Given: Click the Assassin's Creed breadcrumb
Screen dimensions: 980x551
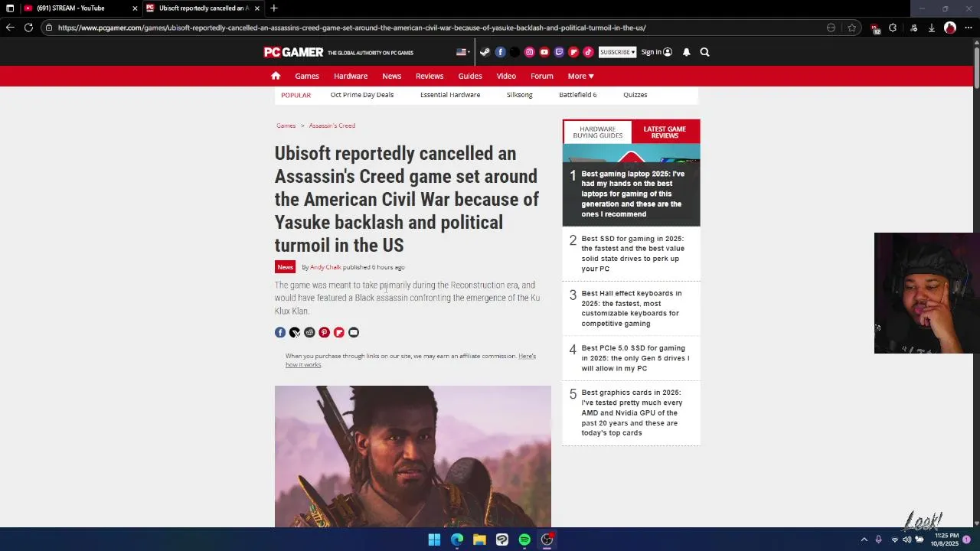Looking at the screenshot, I should tap(332, 126).
